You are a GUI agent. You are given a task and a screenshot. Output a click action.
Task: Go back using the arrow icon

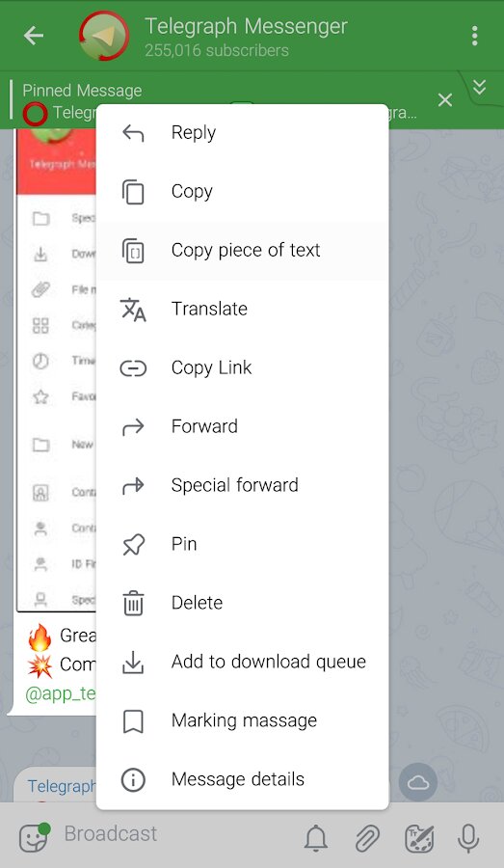[34, 36]
